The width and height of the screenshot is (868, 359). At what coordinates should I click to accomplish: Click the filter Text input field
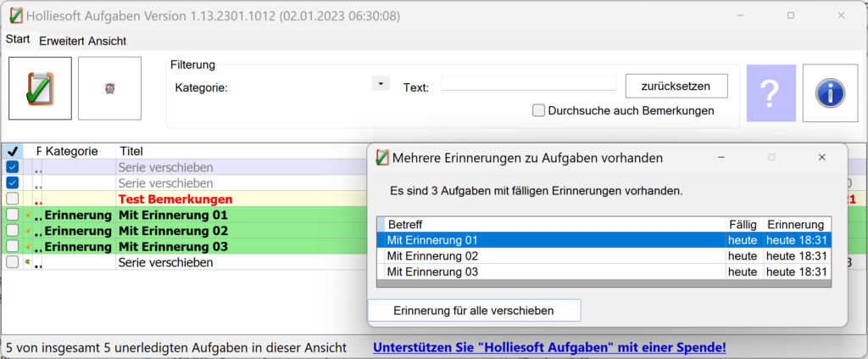click(528, 83)
